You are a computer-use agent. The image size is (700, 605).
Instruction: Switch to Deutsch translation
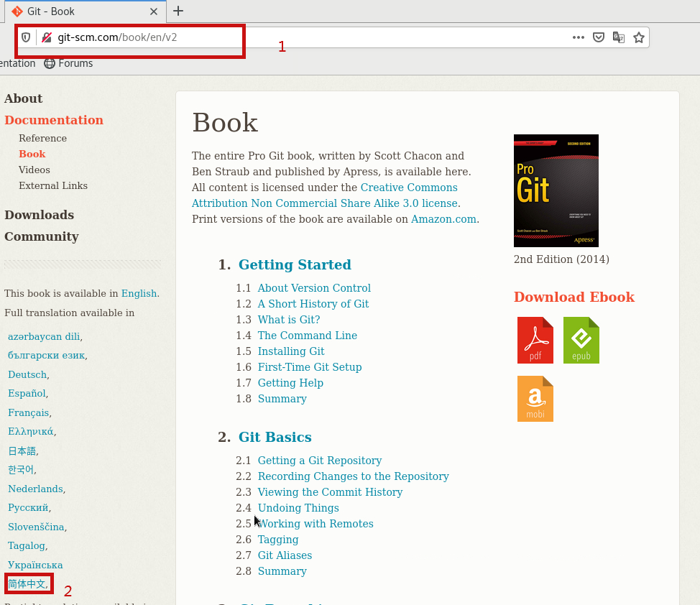click(27, 374)
